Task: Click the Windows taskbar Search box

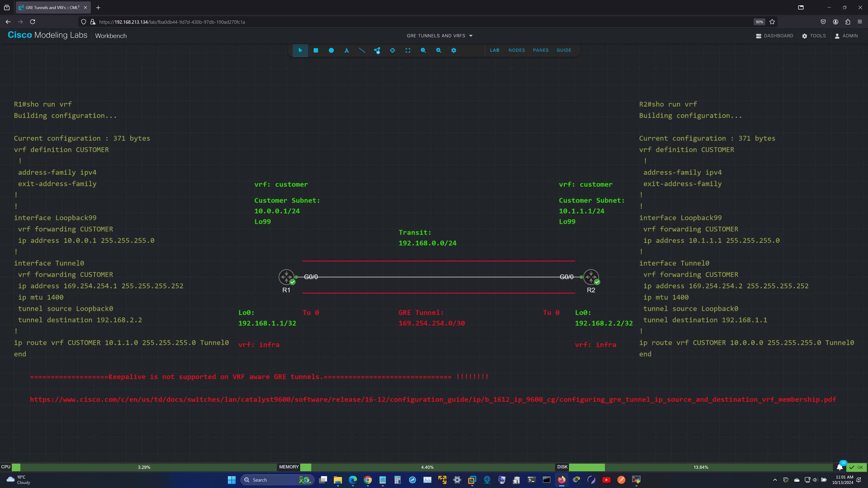Action: click(x=277, y=480)
